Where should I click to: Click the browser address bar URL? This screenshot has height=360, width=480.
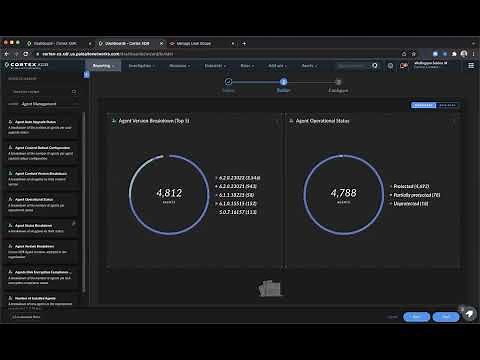[x=108, y=54]
